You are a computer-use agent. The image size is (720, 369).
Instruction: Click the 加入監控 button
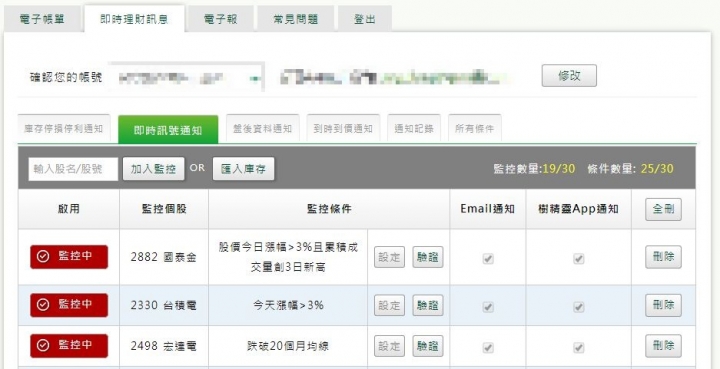click(153, 169)
